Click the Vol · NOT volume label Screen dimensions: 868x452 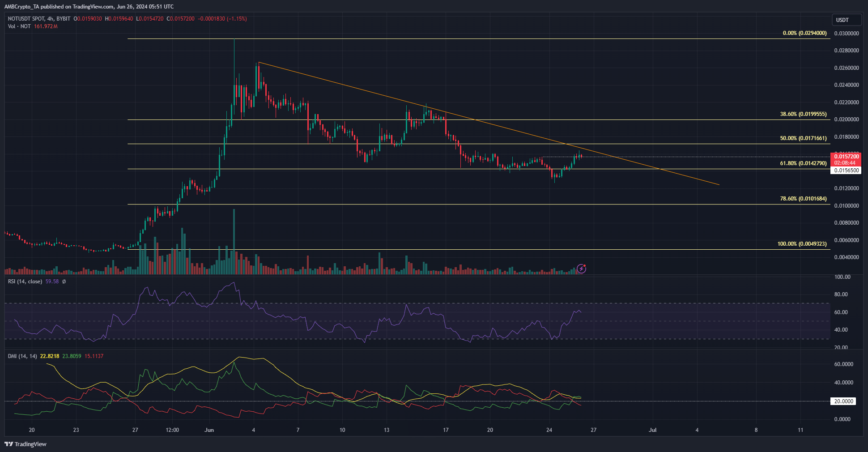coord(19,26)
